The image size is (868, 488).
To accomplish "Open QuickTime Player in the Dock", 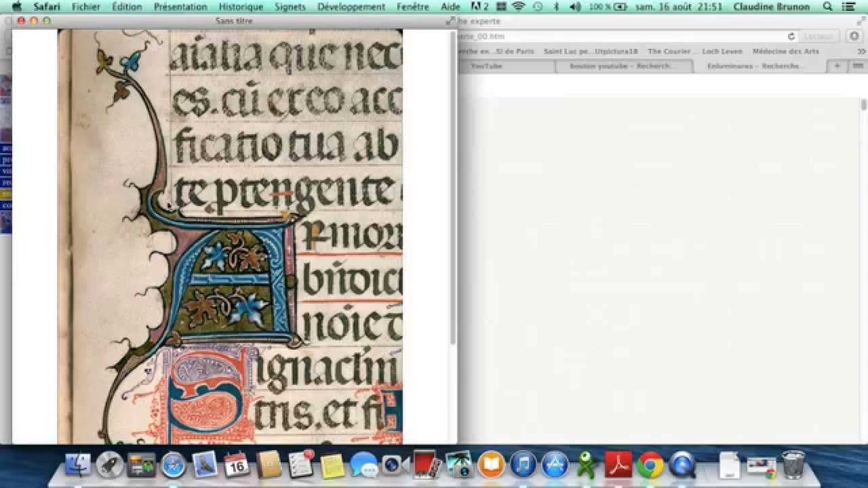I will click(682, 465).
